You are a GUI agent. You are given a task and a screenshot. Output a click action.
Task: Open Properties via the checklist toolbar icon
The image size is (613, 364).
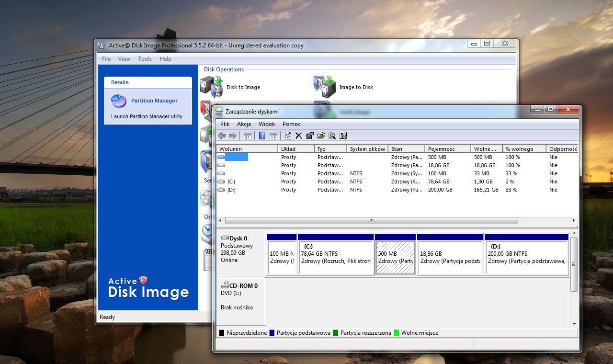(310, 136)
